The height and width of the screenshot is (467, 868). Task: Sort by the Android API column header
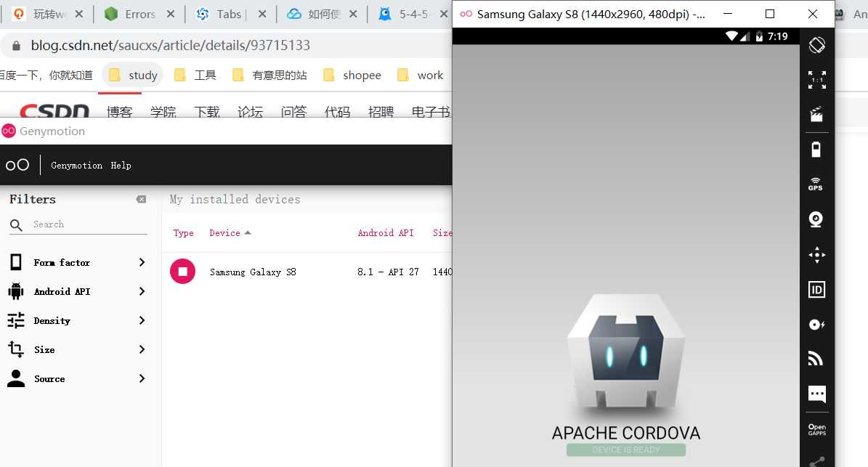point(386,233)
